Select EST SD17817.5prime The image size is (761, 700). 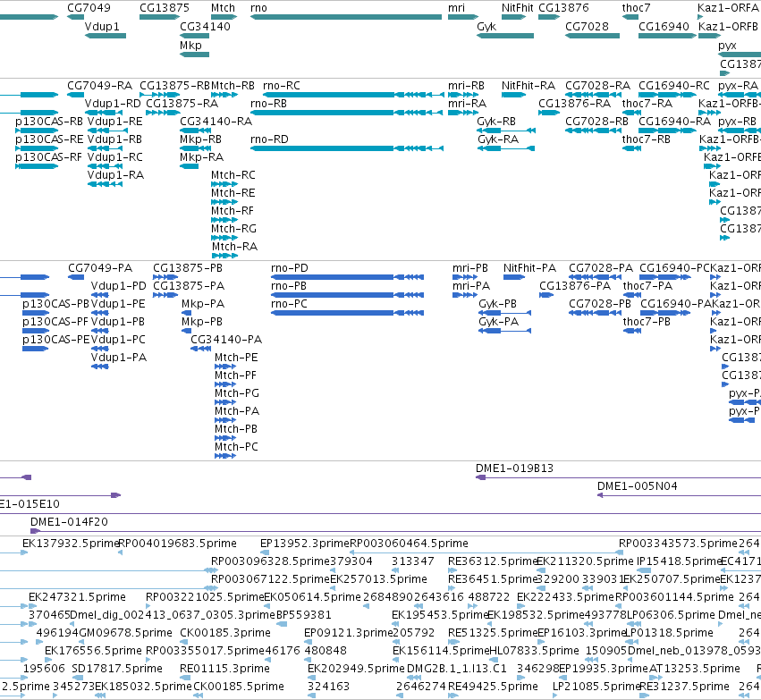pos(117,669)
